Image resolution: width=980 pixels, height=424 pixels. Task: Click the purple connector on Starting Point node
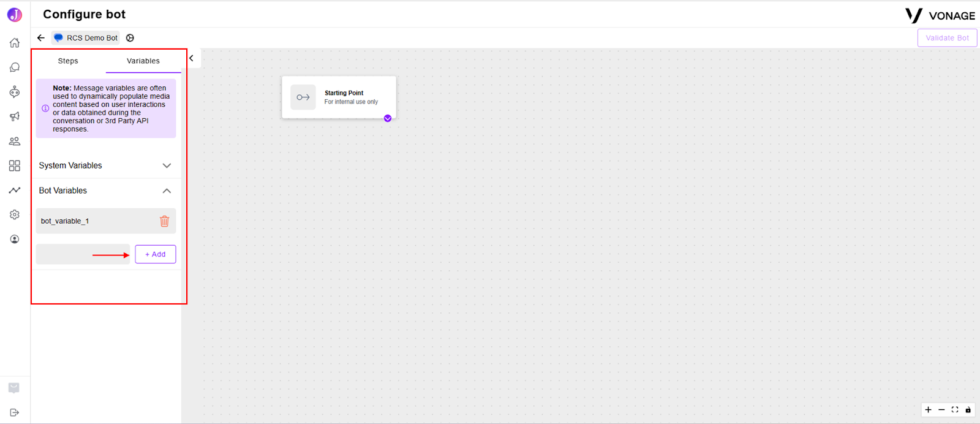point(388,118)
